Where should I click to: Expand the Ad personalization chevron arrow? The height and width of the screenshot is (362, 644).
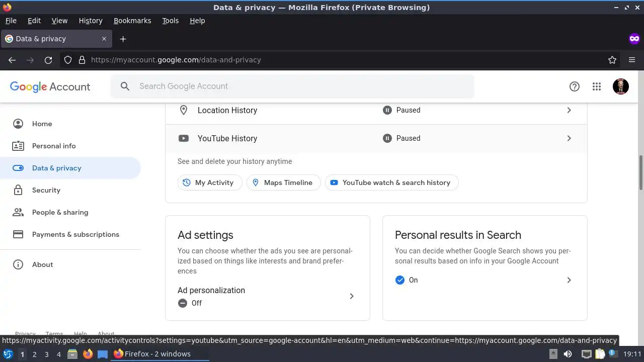(352, 296)
